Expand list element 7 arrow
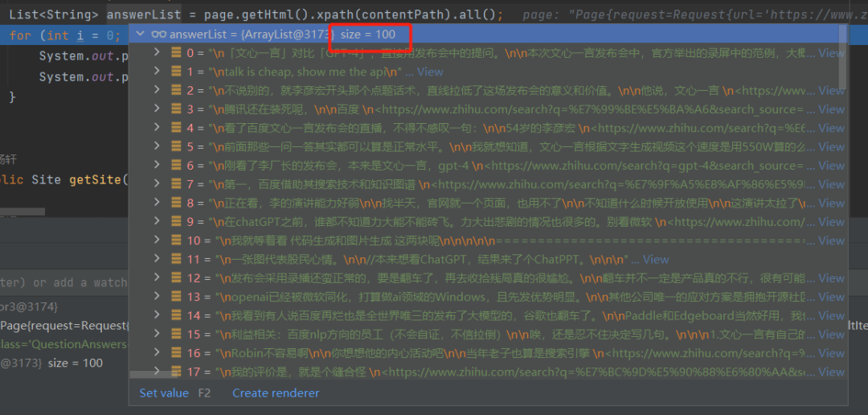 (x=158, y=184)
